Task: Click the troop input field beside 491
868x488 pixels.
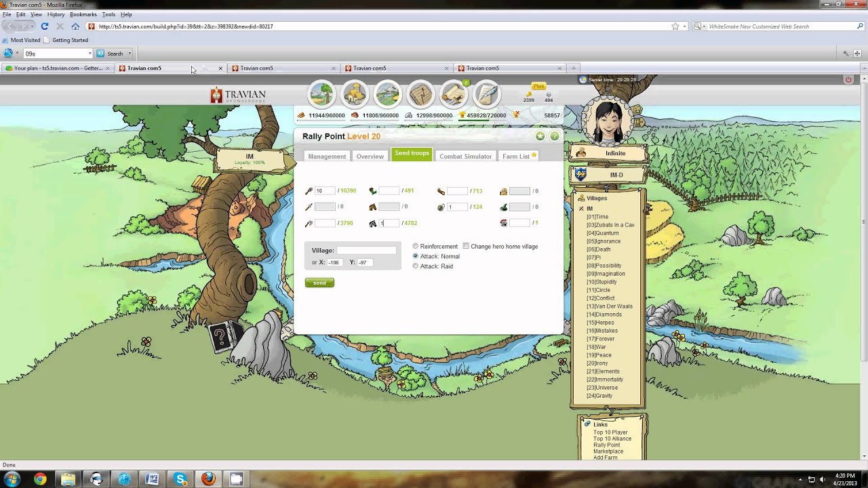Action: (389, 191)
